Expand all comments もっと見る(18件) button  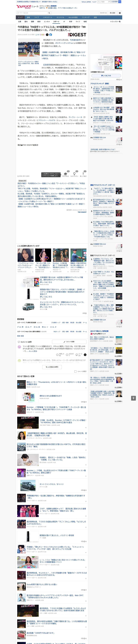point(52,367)
